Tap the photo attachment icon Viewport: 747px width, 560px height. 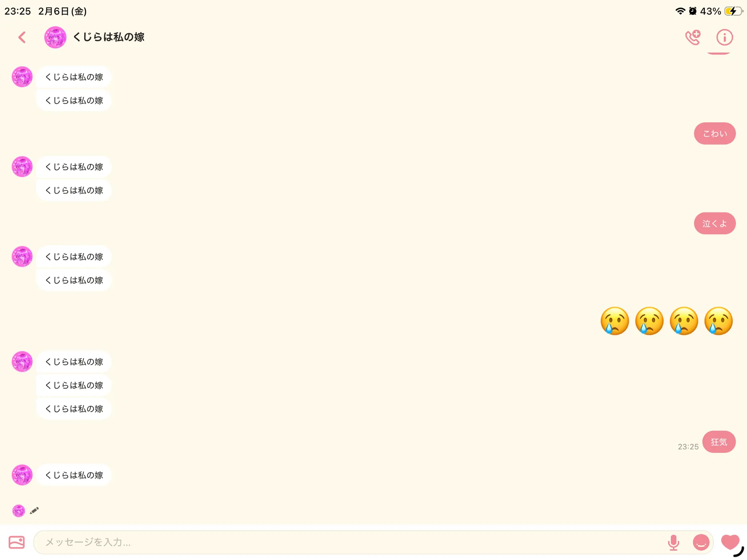(x=17, y=542)
